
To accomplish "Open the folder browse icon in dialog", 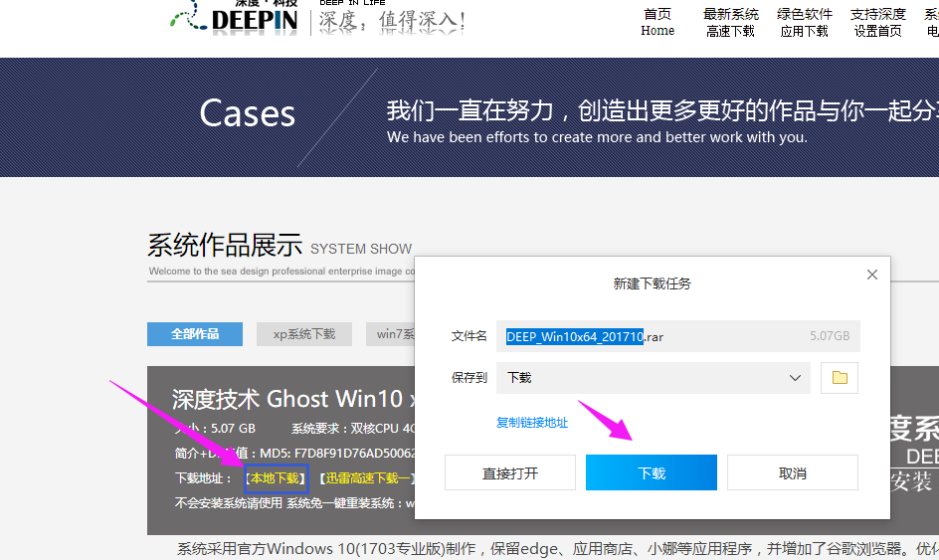I will [839, 378].
